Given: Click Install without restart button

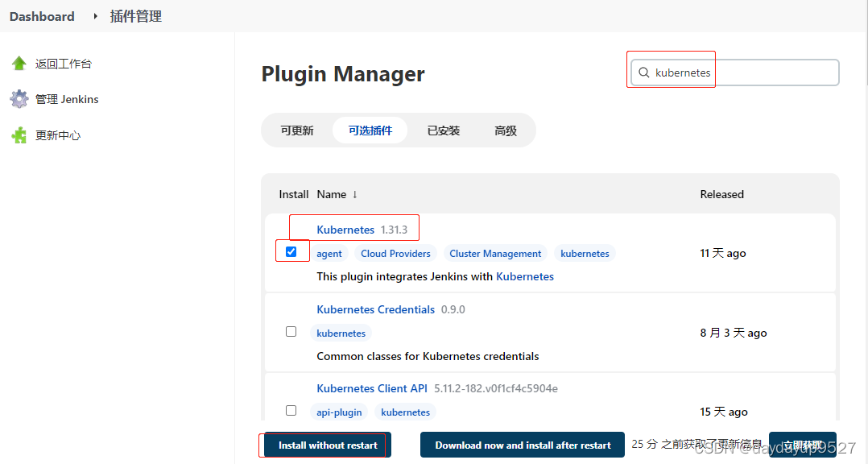Looking at the screenshot, I should (x=328, y=445).
